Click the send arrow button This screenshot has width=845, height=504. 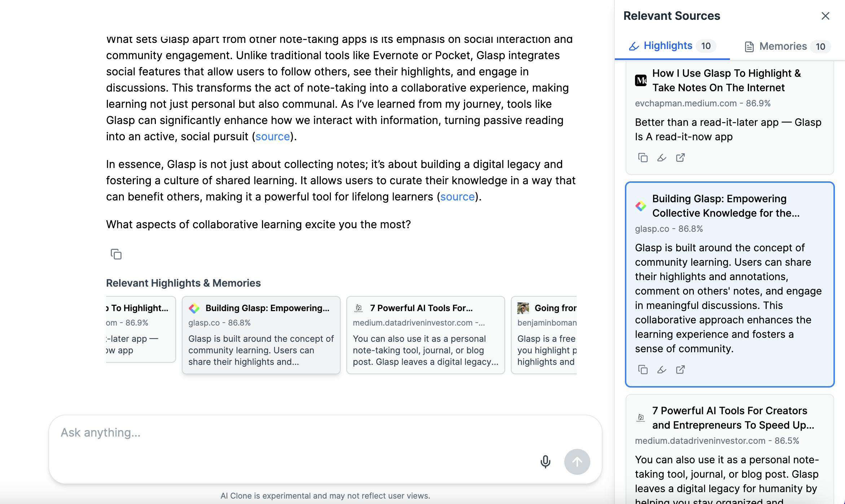[577, 461]
